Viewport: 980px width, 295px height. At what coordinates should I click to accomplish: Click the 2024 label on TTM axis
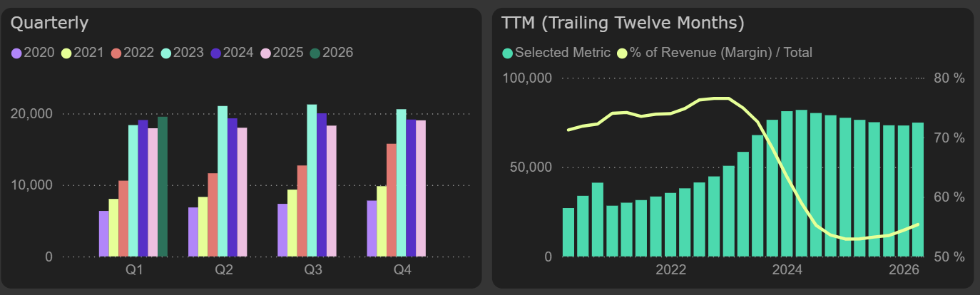tap(787, 270)
